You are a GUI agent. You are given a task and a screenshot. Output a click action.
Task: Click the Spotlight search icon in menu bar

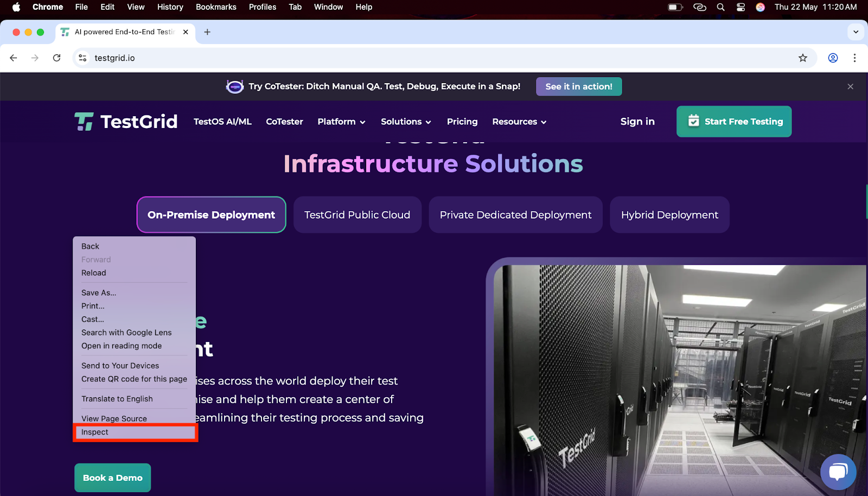point(720,7)
